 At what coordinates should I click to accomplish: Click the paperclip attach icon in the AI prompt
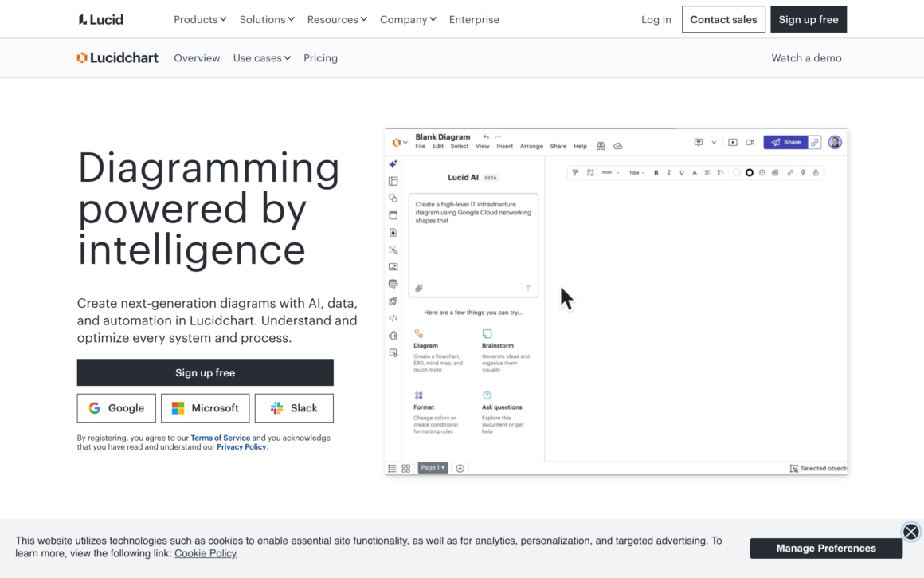[419, 289]
